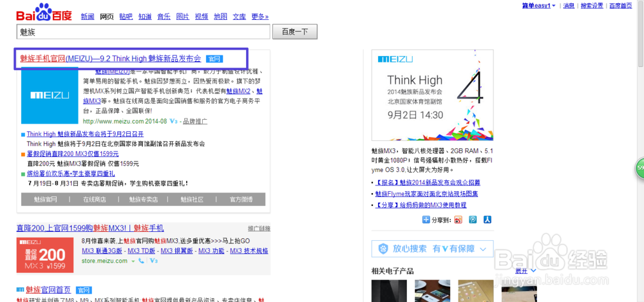The image size is (644, 302).
Task: Open MX3 功能 link
Action: coord(211,251)
